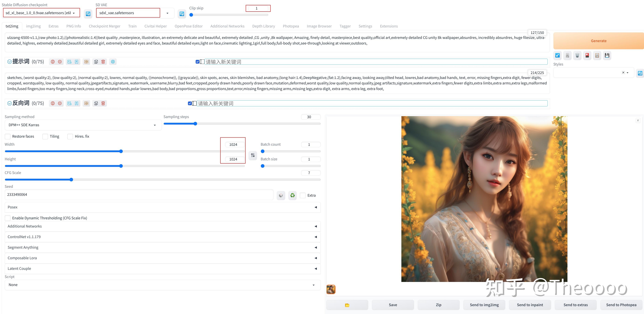Open the output folder with the folder icon
The width and height of the screenshot is (644, 314).
(x=347, y=305)
